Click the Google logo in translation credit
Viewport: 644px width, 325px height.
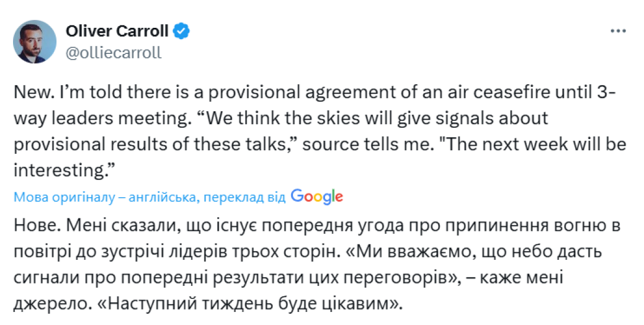[x=317, y=197]
